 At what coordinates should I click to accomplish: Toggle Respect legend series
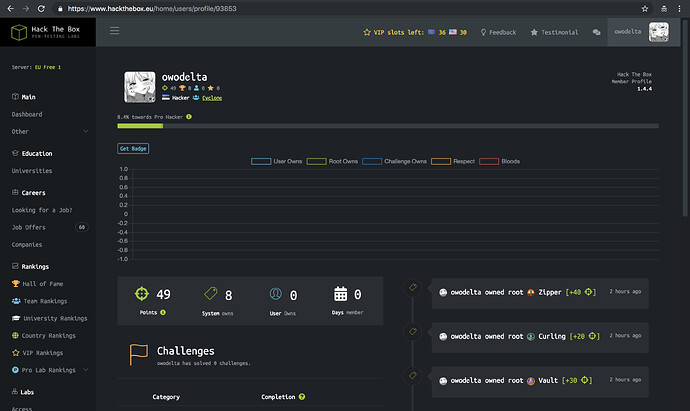[453, 161]
